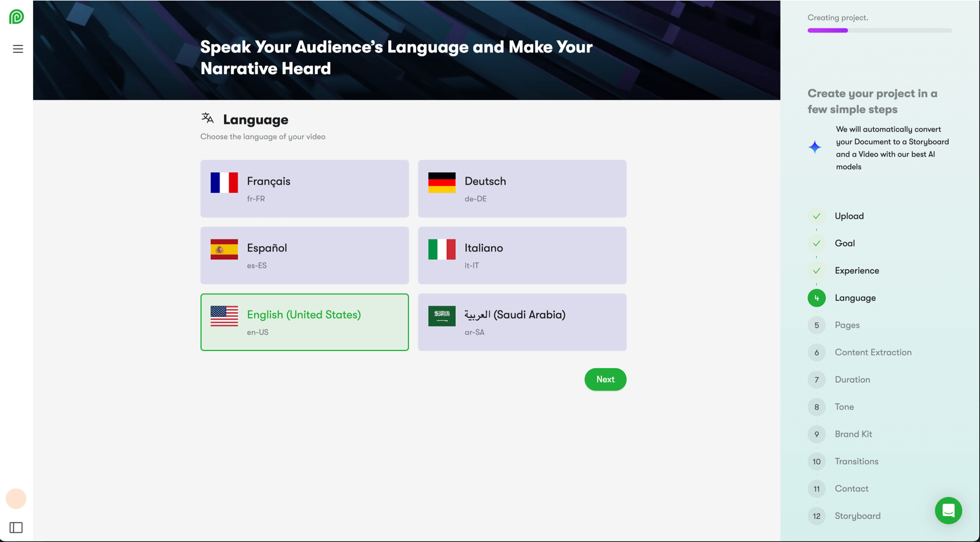
Task: Click the German flag icon
Action: (x=442, y=183)
